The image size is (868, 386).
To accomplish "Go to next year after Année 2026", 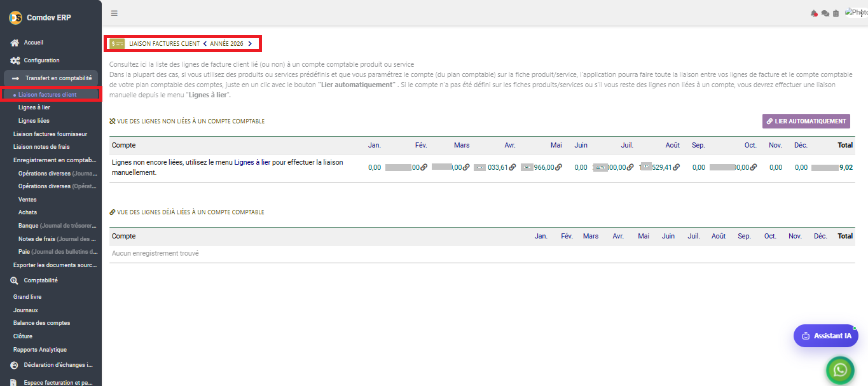I will (250, 44).
